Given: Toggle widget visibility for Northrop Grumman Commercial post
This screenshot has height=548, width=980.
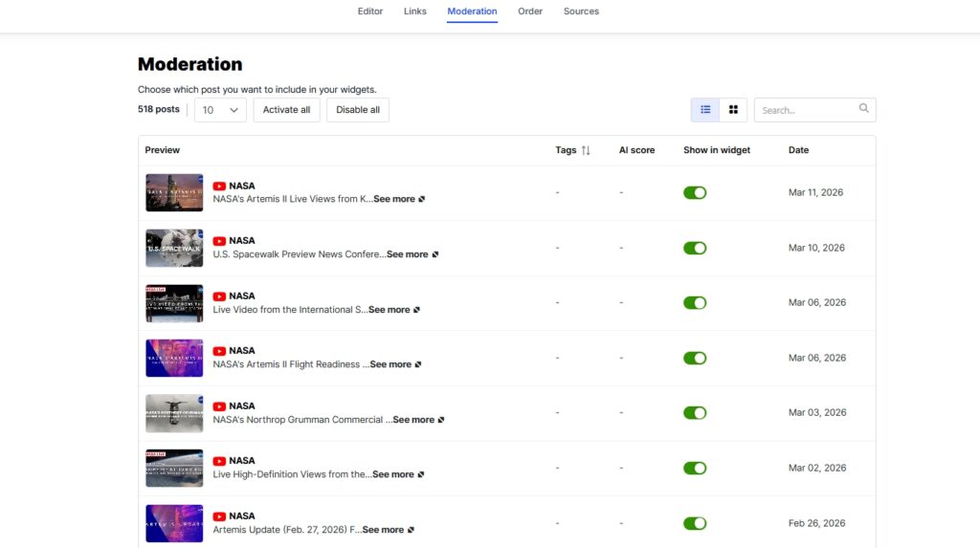Looking at the screenshot, I should pyautogui.click(x=695, y=413).
